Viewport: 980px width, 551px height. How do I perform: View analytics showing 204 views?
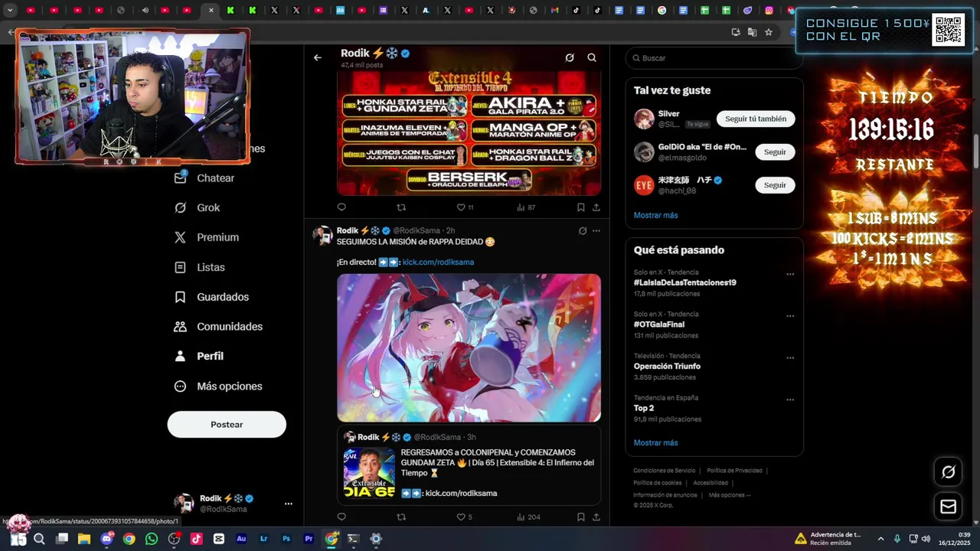pos(528,517)
